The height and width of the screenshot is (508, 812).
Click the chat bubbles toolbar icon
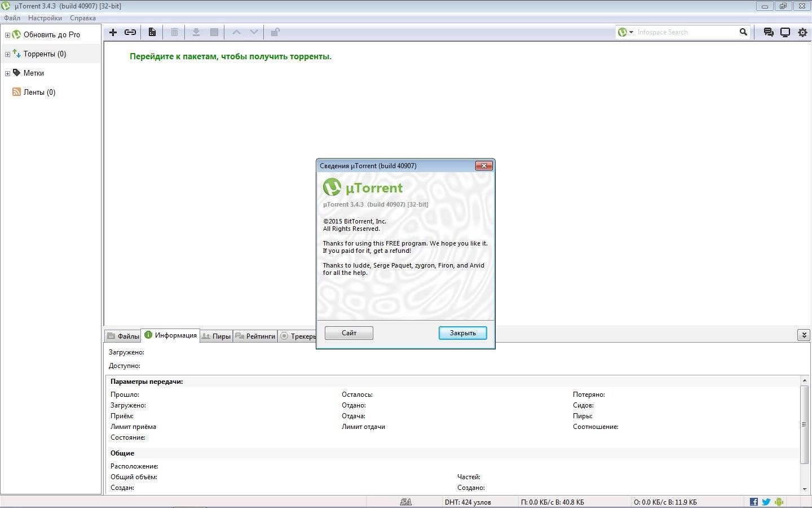769,32
